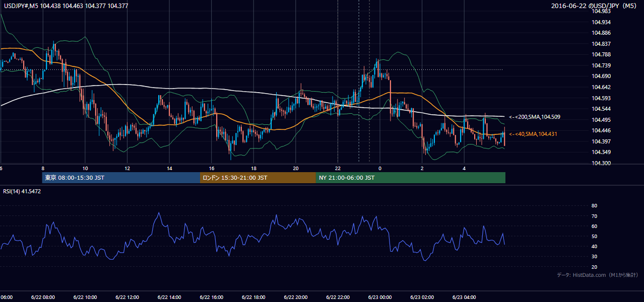Click price axis value 104.544

tap(601, 109)
